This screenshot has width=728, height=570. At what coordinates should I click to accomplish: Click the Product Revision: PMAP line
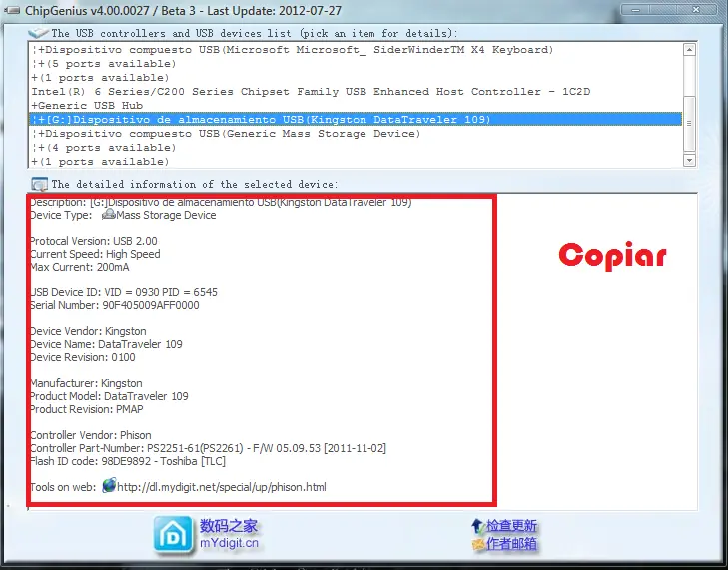pyautogui.click(x=87, y=409)
